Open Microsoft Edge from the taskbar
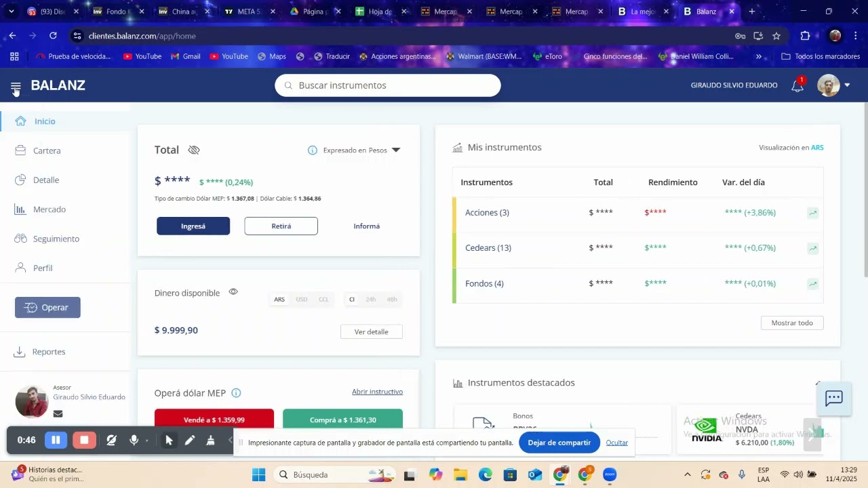 [x=486, y=474]
